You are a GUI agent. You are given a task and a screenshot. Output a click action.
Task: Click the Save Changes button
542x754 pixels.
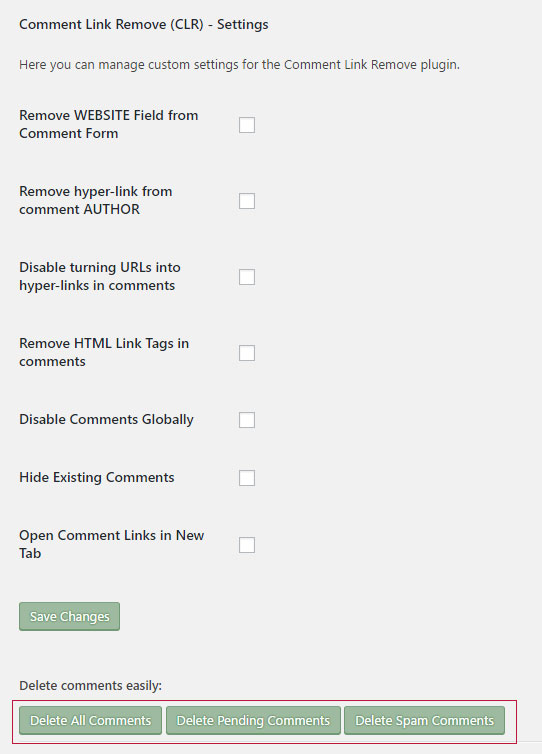pos(69,616)
